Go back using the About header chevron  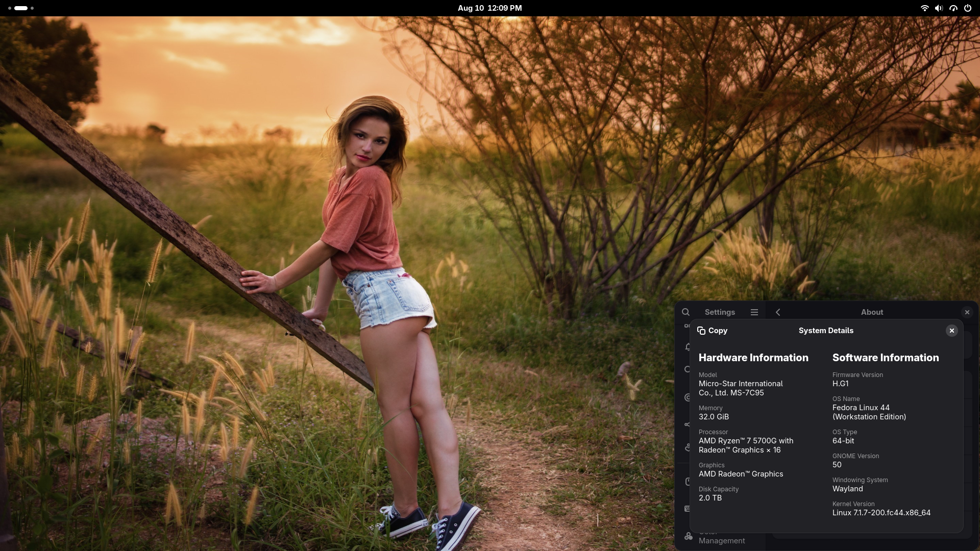point(778,312)
